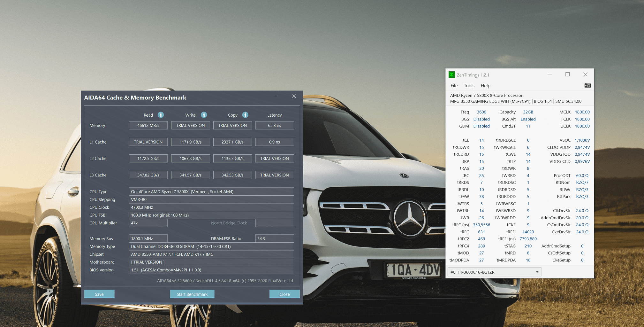Click tREFI value 14029
The width and height of the screenshot is (644, 327).
coord(528,232)
